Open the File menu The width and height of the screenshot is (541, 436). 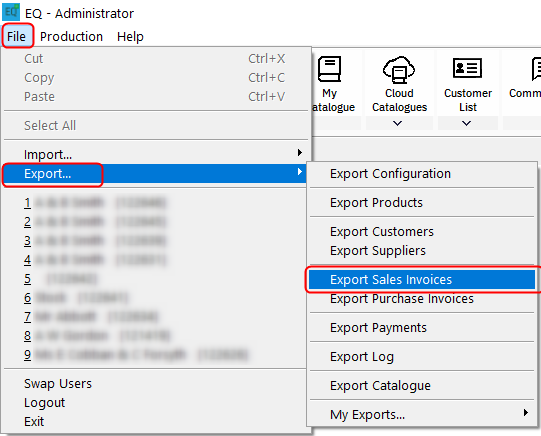[x=16, y=36]
